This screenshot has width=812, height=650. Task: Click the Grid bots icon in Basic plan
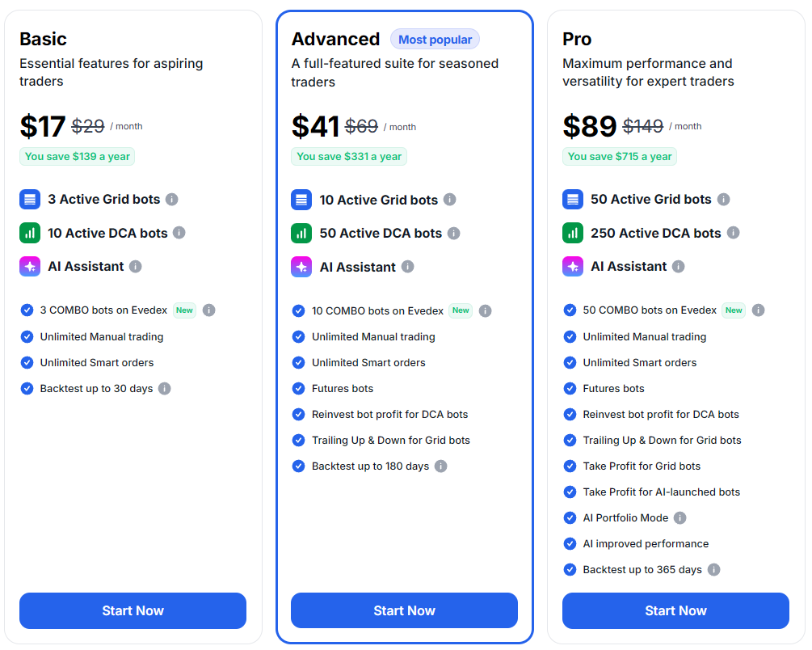pyautogui.click(x=30, y=199)
